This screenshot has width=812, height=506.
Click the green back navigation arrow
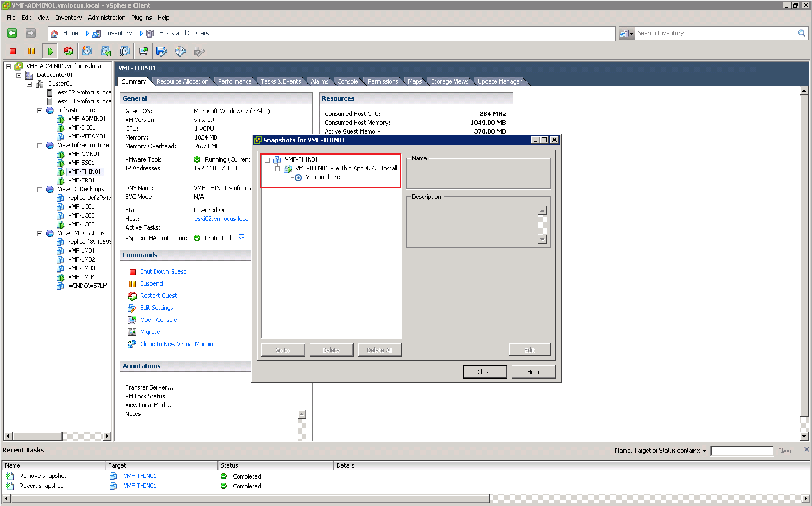click(12, 33)
